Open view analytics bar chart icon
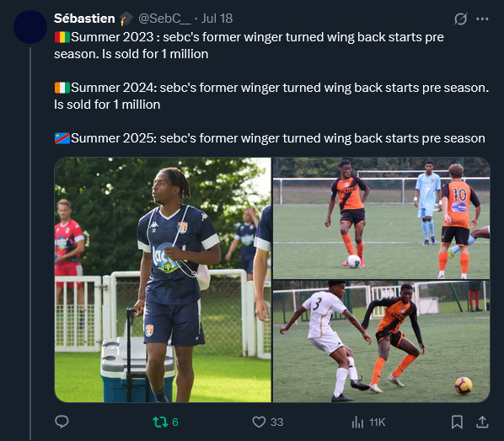This screenshot has height=441, width=504. click(357, 422)
